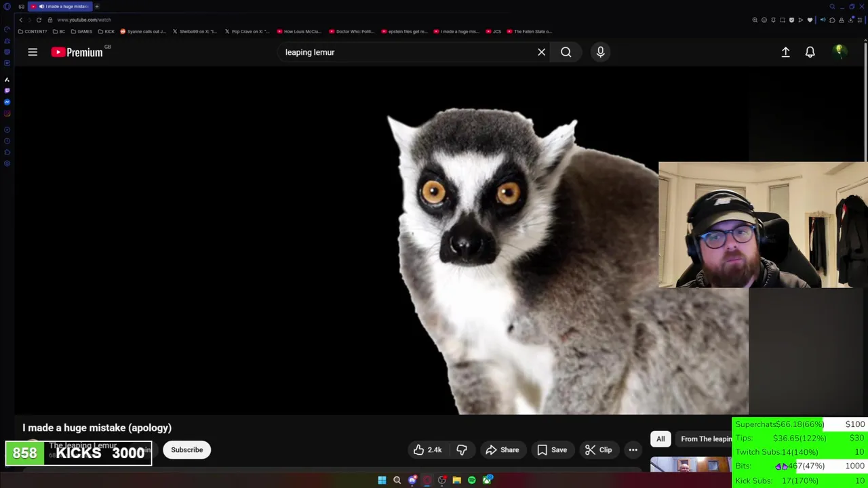The image size is (868, 488).
Task: Open the browser easy setup menu icon
Action: click(861, 20)
